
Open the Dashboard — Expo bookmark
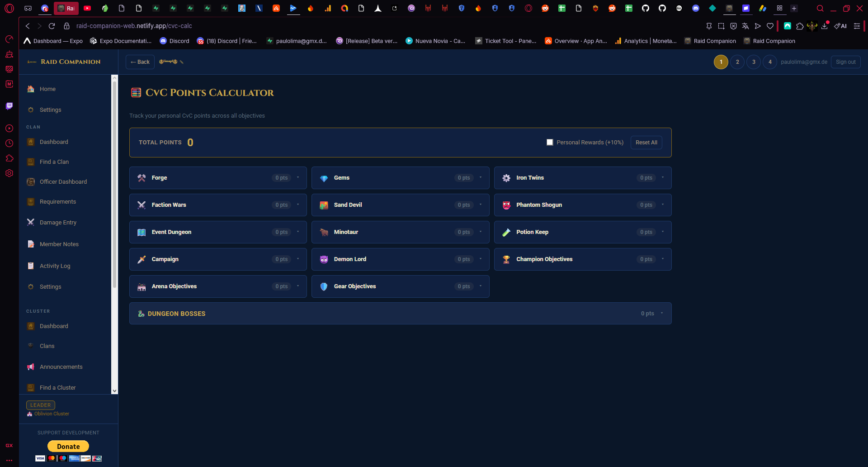[x=53, y=41]
